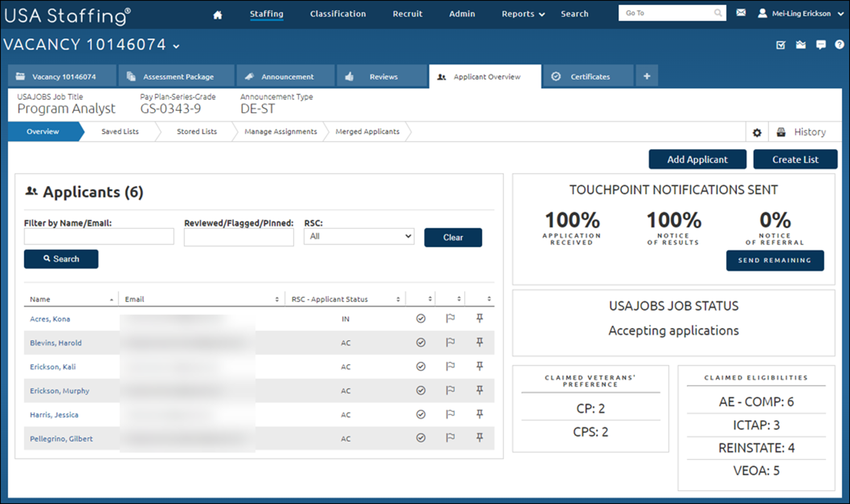Switch to the Announcement tab
This screenshot has width=850, height=504.
tap(286, 76)
